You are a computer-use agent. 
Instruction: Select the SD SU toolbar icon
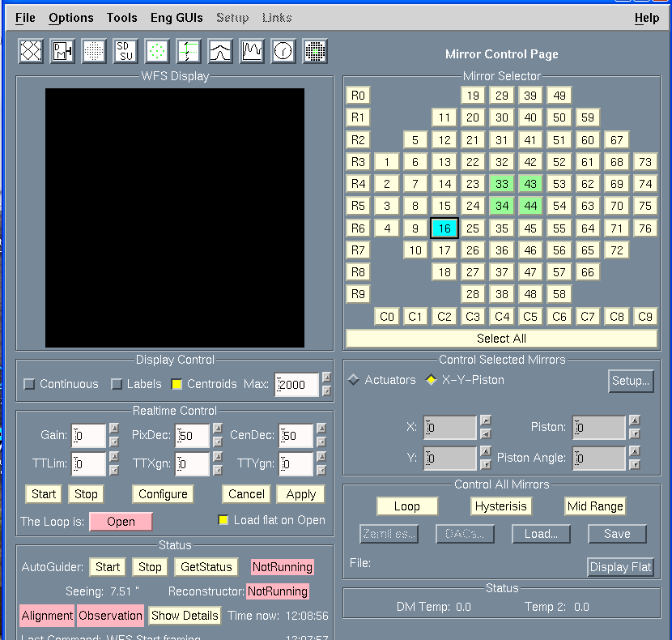pos(125,52)
